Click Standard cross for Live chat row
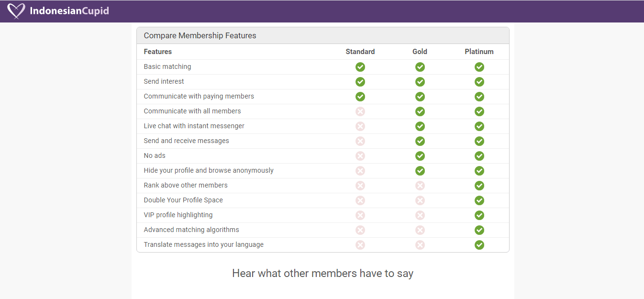The height and width of the screenshot is (299, 644). pyautogui.click(x=360, y=126)
